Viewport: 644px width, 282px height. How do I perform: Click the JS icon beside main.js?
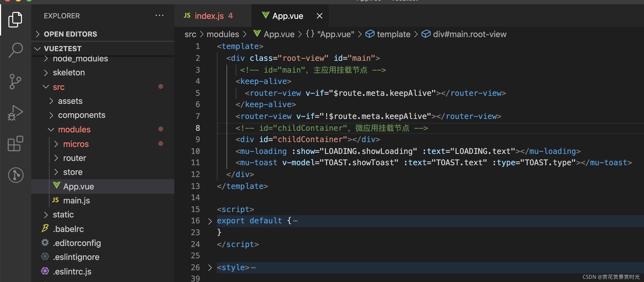tap(55, 200)
